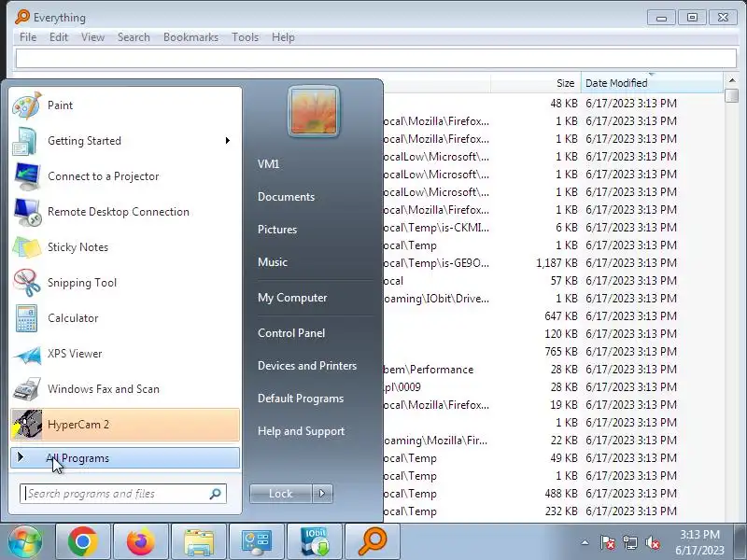This screenshot has width=747, height=560.
Task: Click the Action Center flag tray icon
Action: [608, 542]
